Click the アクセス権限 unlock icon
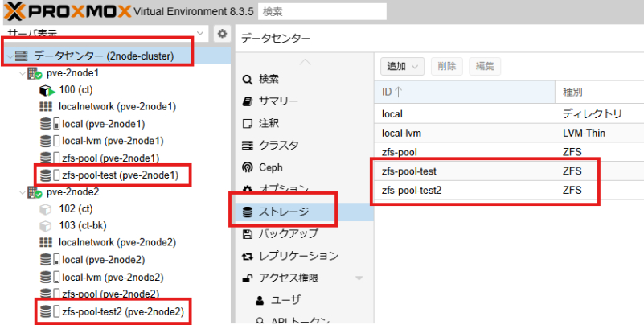The height and width of the screenshot is (325, 644). tap(248, 278)
